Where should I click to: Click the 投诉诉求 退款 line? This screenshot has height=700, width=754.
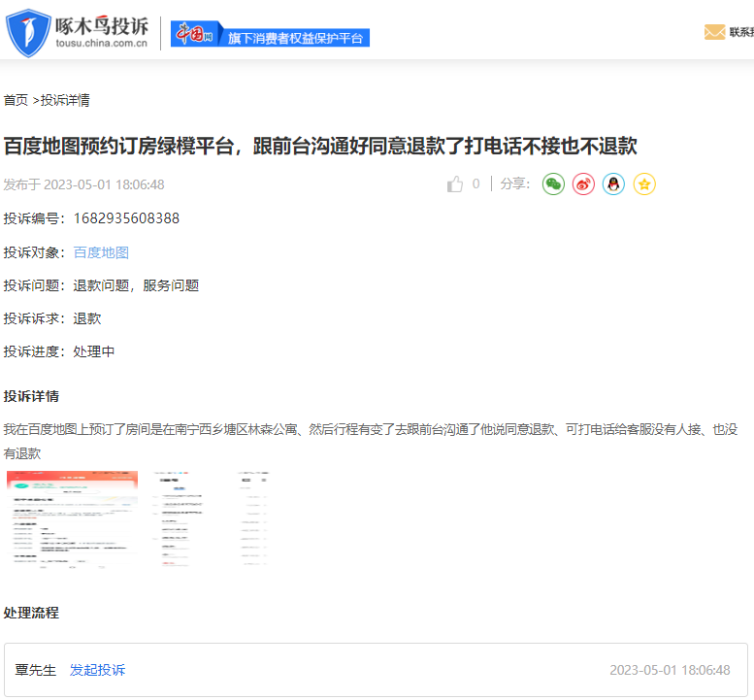(52, 318)
